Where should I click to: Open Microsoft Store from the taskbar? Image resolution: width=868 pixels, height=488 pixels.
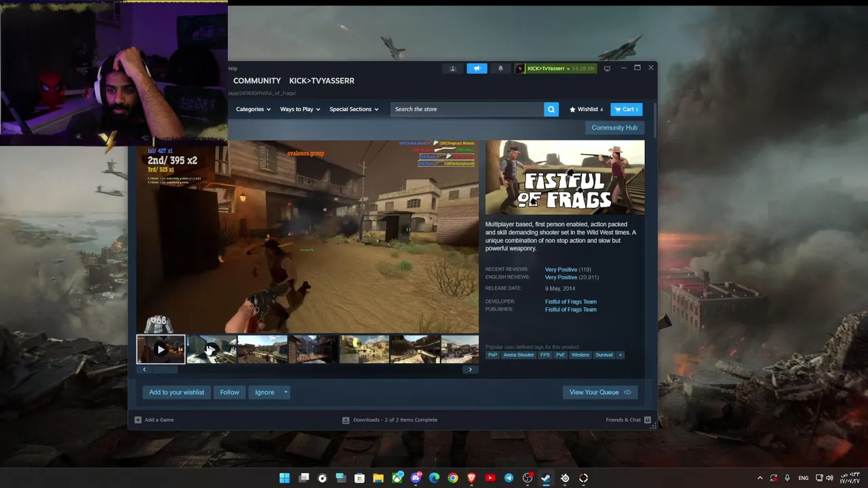click(x=359, y=478)
